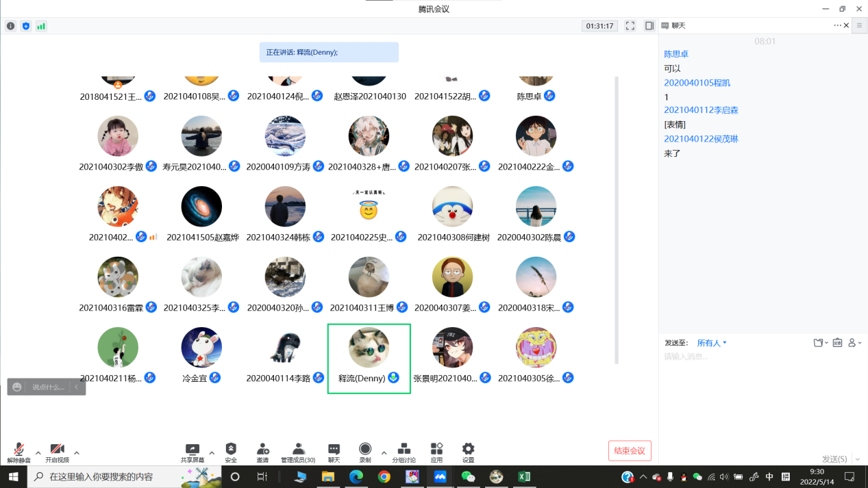The height and width of the screenshot is (488, 868).
Task: Open the send options arrow beside 发送(S)
Action: click(857, 459)
